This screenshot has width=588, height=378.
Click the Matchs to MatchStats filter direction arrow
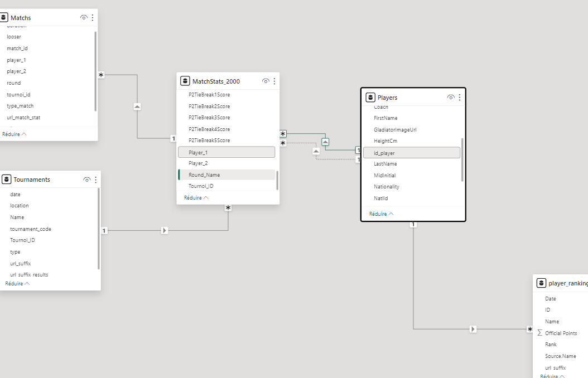tap(137, 107)
